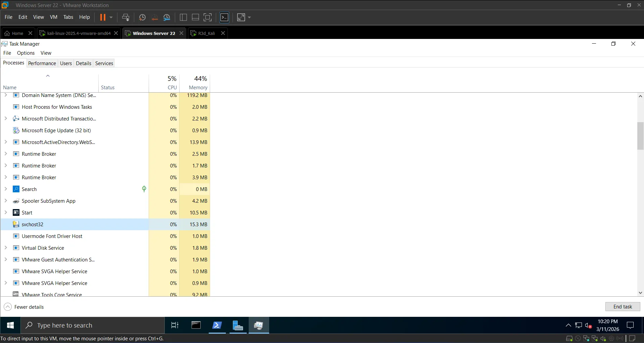Switch to the Details tab
Screen dimensions: 644x343
[84, 63]
